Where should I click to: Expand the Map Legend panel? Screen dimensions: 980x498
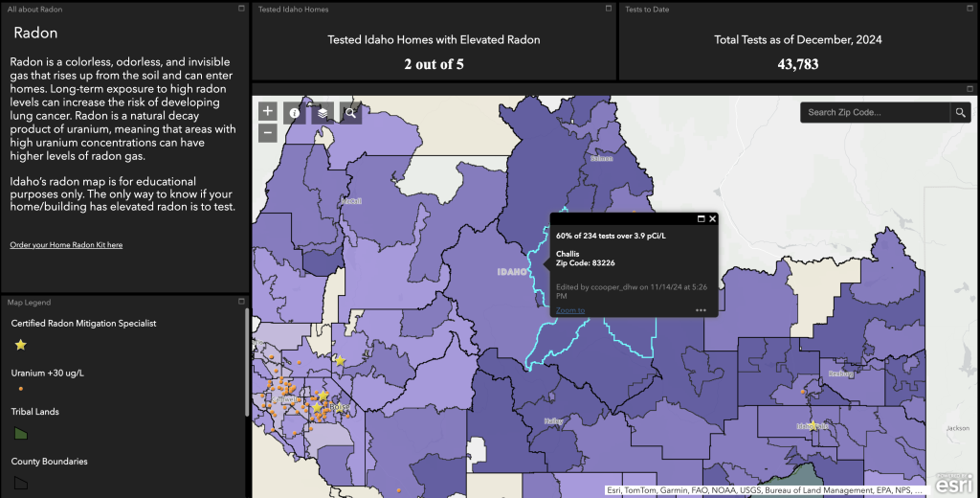[x=241, y=302]
